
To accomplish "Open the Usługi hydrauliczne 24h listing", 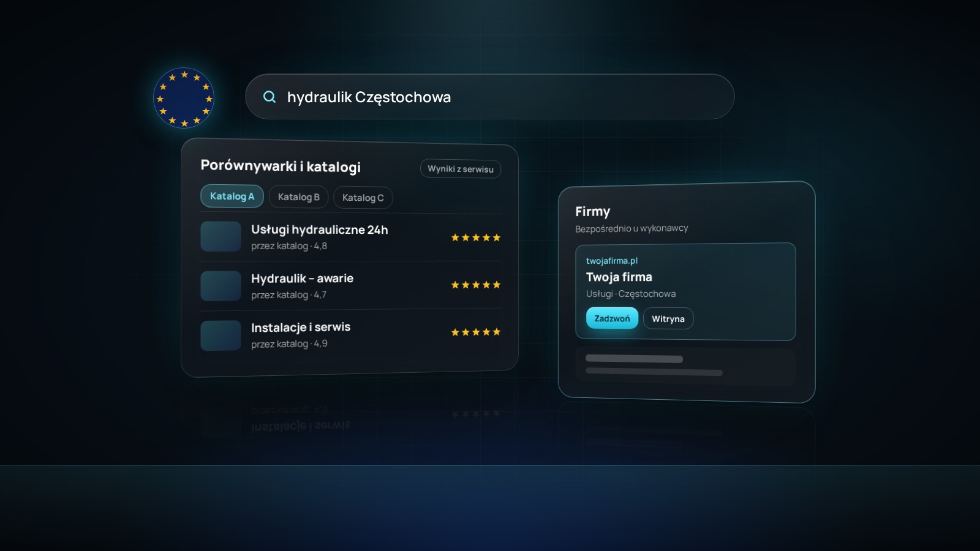I will [351, 238].
